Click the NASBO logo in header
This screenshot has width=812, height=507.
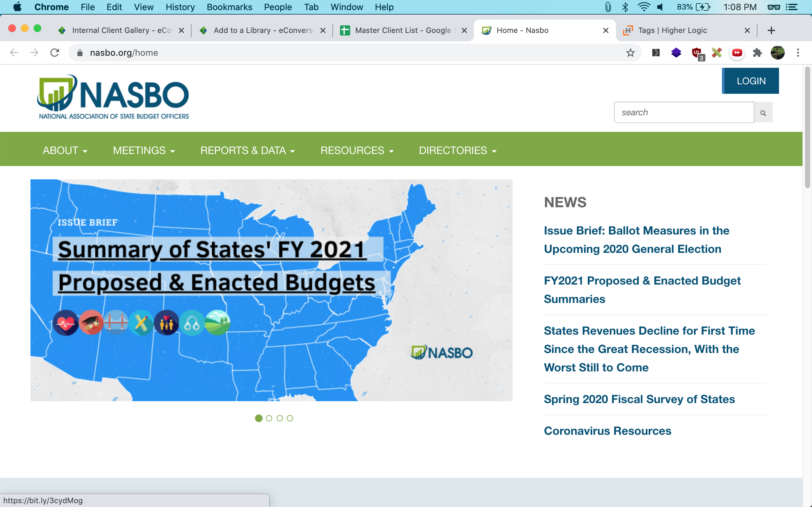click(x=113, y=97)
